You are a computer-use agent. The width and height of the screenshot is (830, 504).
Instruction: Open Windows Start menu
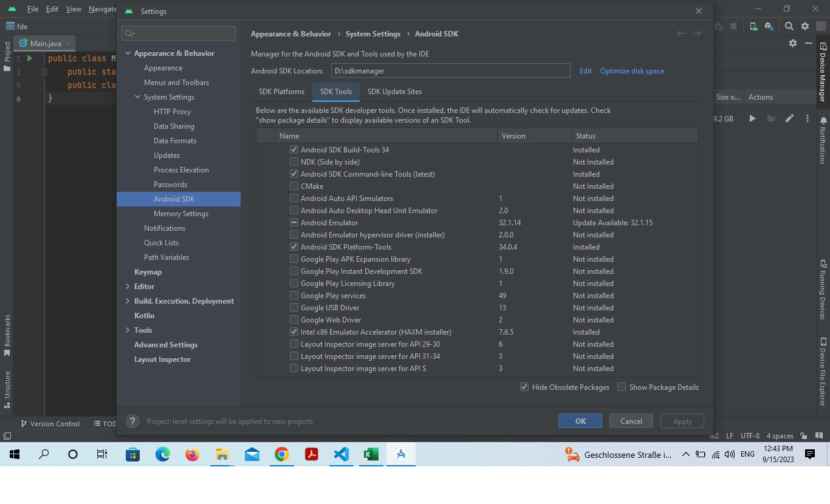15,454
